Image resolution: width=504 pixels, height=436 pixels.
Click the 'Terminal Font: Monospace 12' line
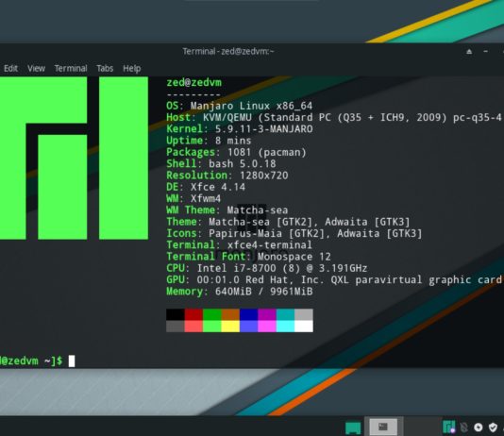coord(248,257)
